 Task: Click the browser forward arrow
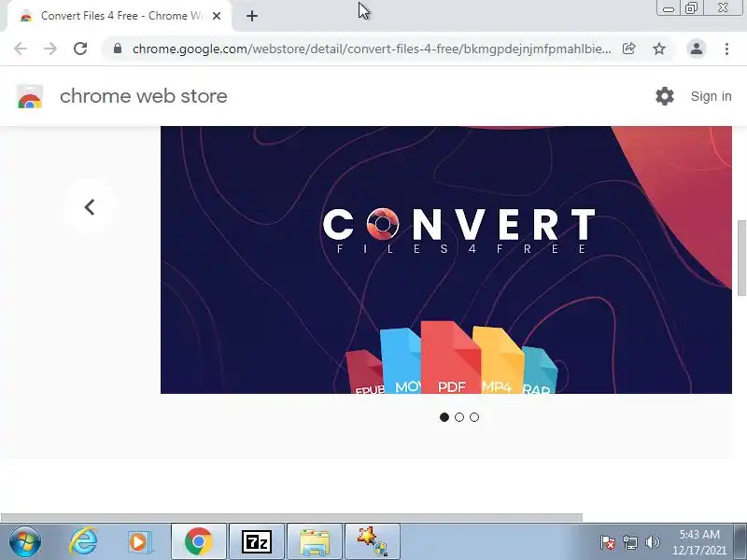50,49
